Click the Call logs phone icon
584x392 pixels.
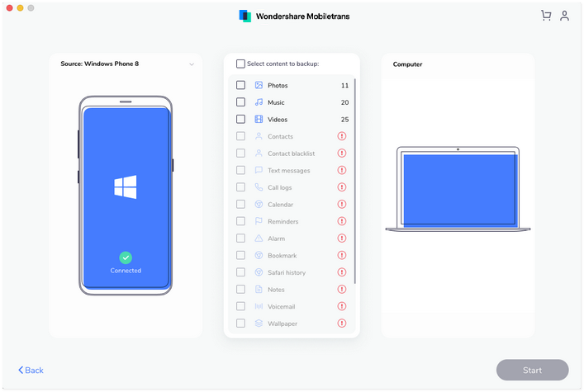[259, 187]
